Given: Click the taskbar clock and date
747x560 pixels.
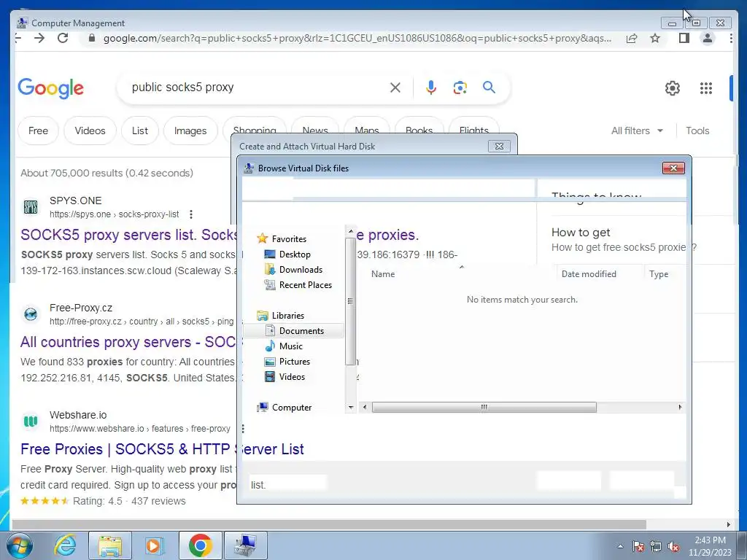Looking at the screenshot, I should pyautogui.click(x=710, y=546).
